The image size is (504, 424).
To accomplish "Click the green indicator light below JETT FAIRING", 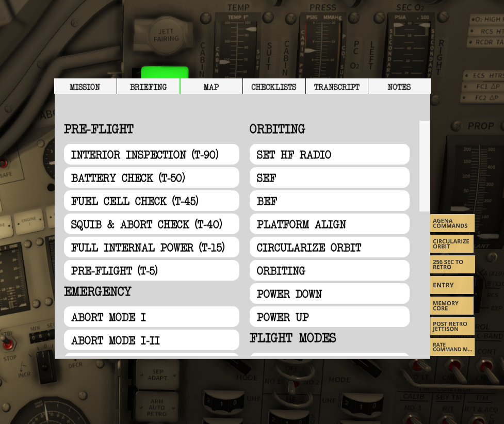I will click(x=165, y=72).
